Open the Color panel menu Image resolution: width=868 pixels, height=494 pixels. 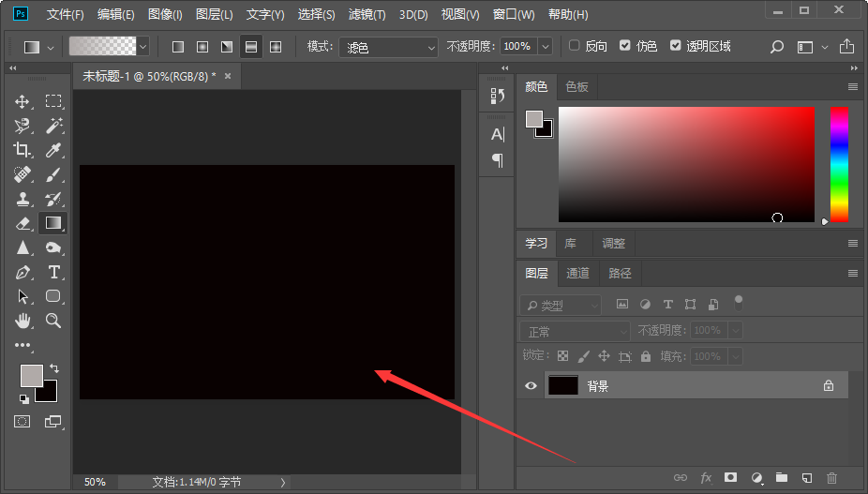click(852, 87)
